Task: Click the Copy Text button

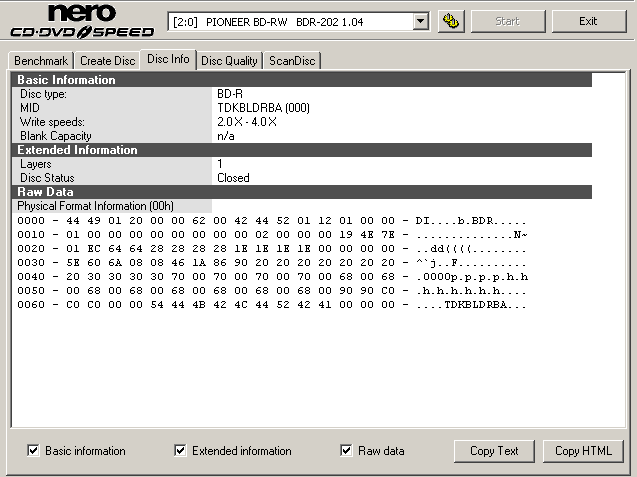Action: (494, 451)
